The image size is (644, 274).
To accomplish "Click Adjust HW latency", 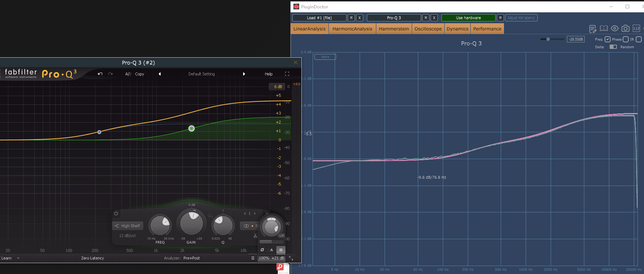I will coord(521,18).
